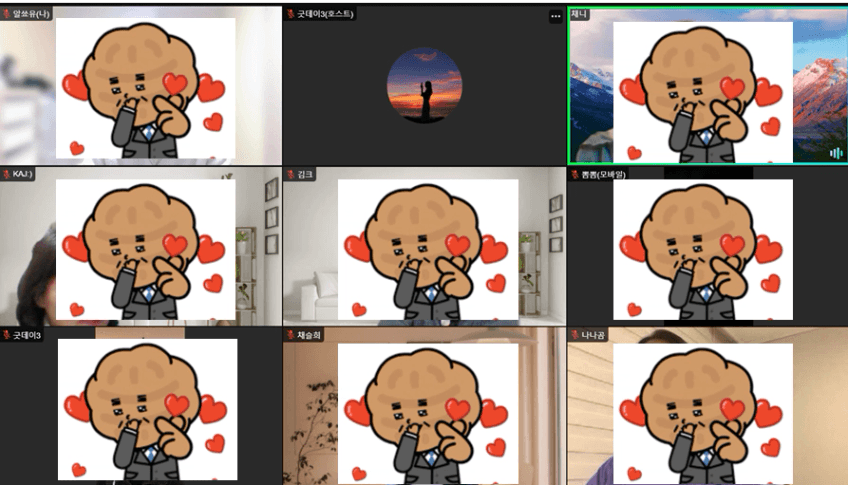Click the audio level indicator in 채니's tile
The width and height of the screenshot is (848, 485).
pyautogui.click(x=836, y=153)
